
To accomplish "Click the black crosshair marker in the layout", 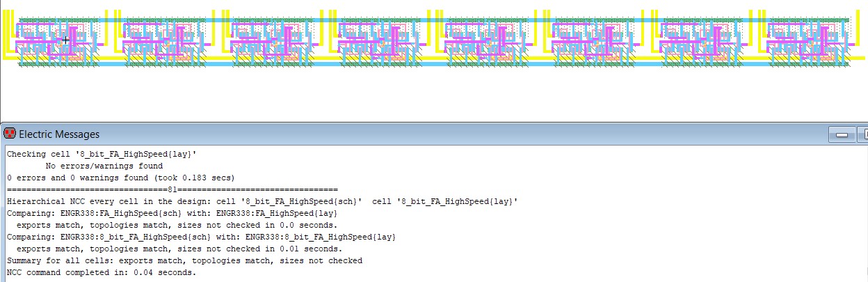I will (66, 40).
